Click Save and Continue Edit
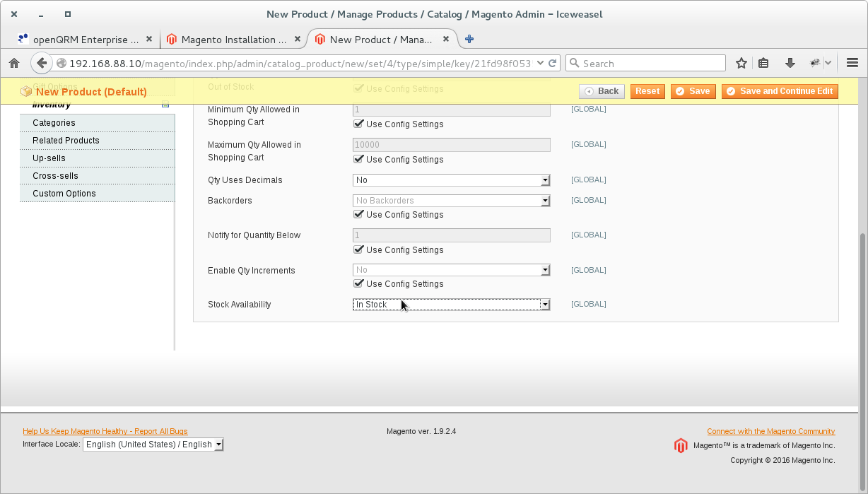Viewport: 868px width, 494px height. [x=780, y=91]
